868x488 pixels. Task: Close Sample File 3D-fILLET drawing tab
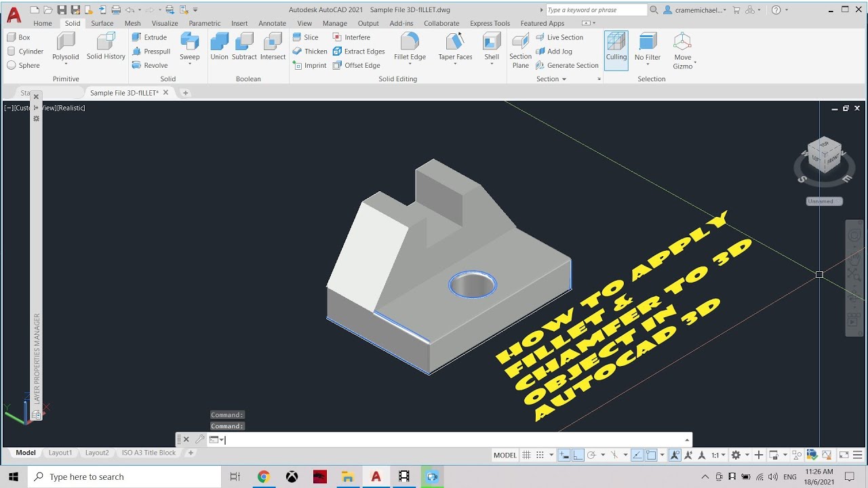point(165,92)
